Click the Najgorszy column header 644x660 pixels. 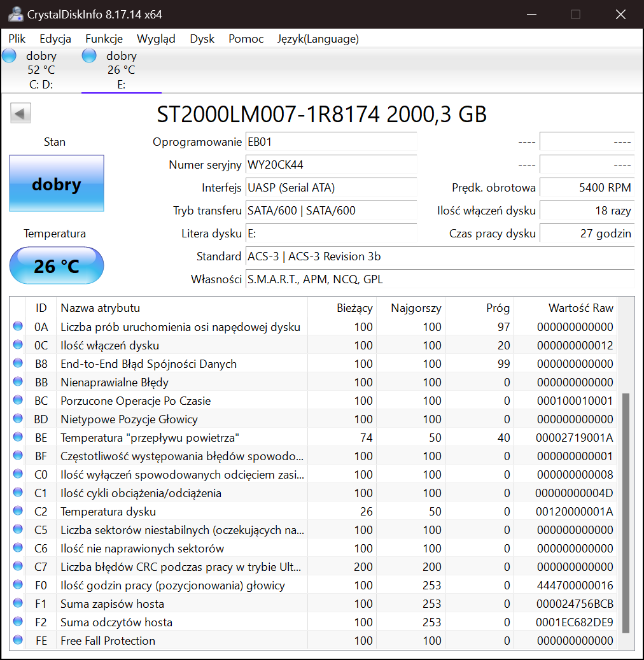pyautogui.click(x=411, y=307)
